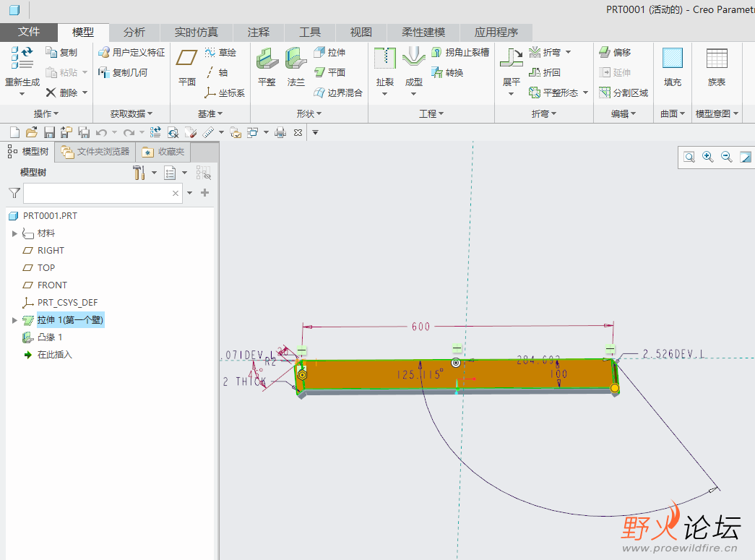Screen dimensions: 755x560
Task: Create a Coordinate System (坐标系)
Action: point(225,92)
